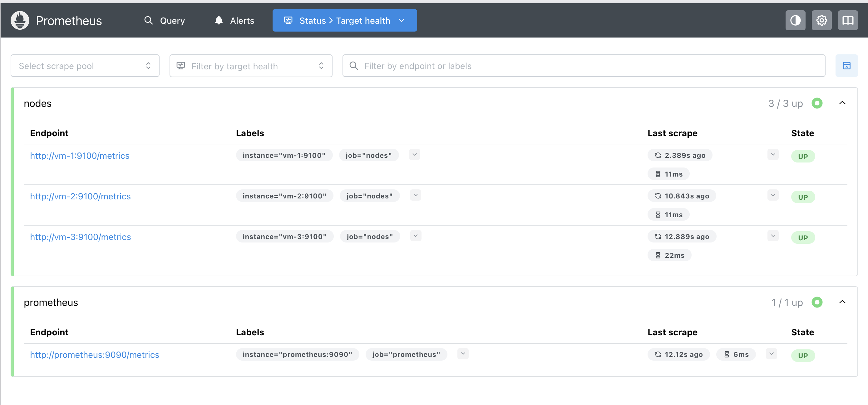
Task: Click the green health ring for nodes pool
Action: (x=817, y=103)
